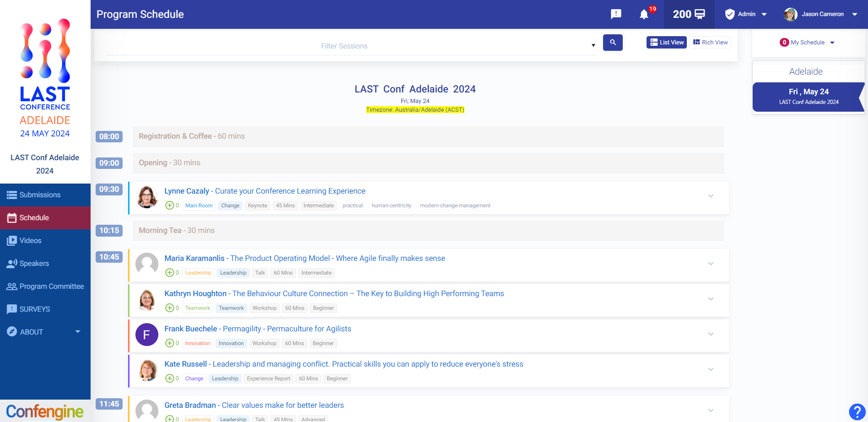Expand Frank Buechele session details chevron
The width and height of the screenshot is (868, 422).
tap(711, 334)
